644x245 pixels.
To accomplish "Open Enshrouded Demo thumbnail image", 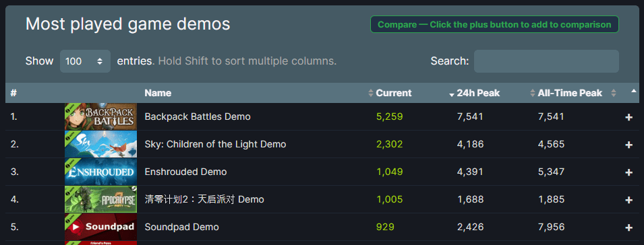I will tap(100, 172).
